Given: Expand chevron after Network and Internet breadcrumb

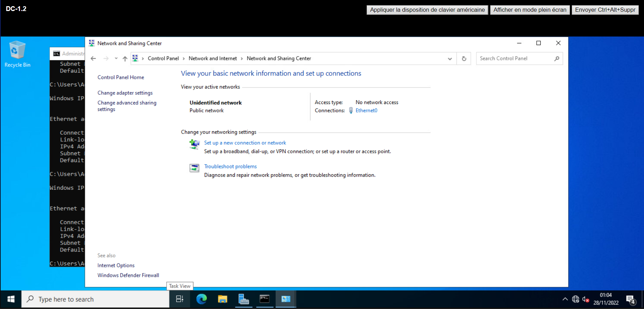Looking at the screenshot, I should (242, 59).
